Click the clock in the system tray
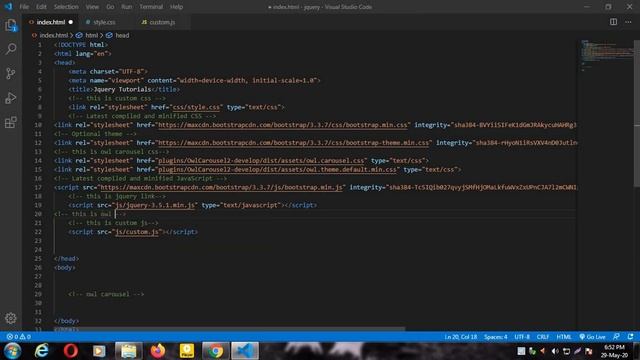 coord(614,351)
